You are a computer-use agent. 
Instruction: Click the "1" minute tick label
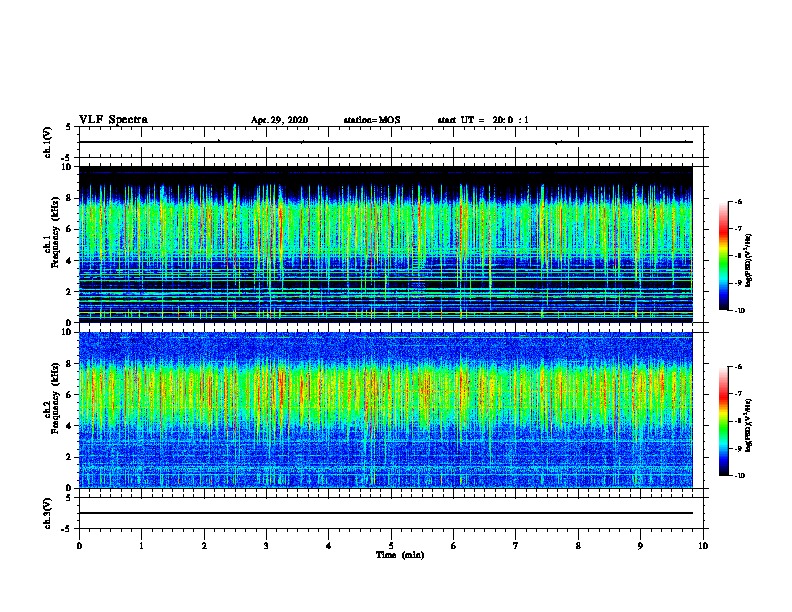141,546
